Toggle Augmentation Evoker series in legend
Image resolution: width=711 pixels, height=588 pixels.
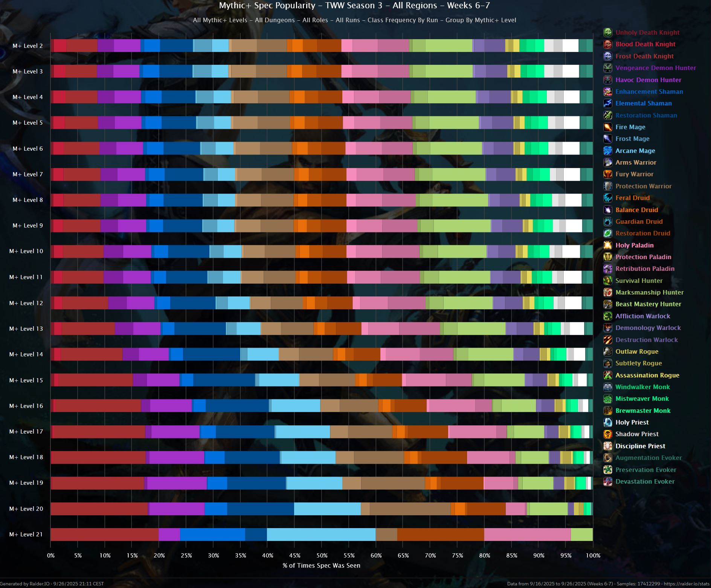point(648,458)
